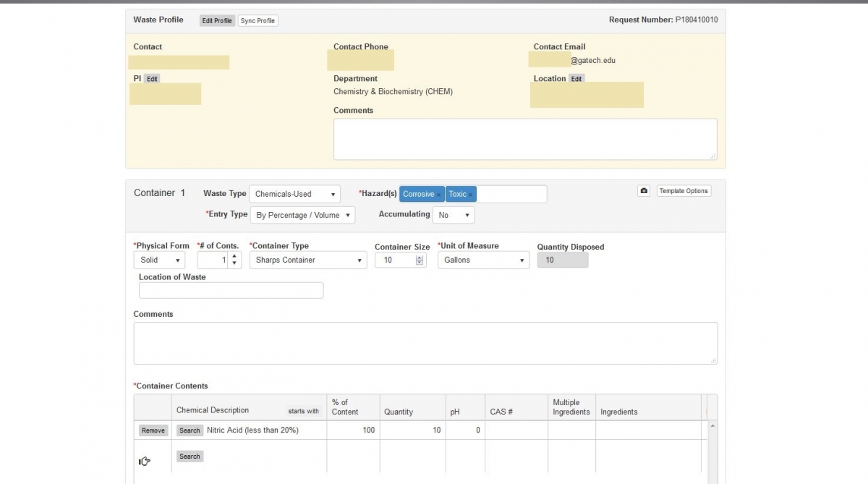Open Template Options
Screen dimensions: 868x484
point(684,191)
